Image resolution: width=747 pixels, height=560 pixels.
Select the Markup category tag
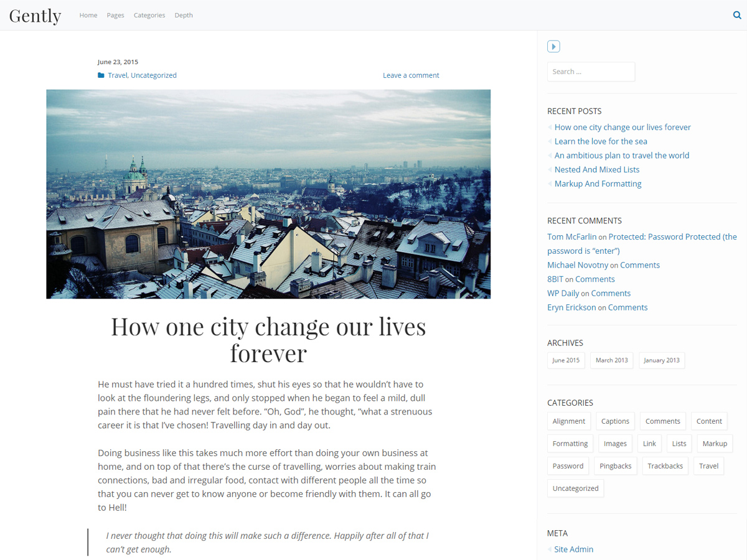pos(715,444)
